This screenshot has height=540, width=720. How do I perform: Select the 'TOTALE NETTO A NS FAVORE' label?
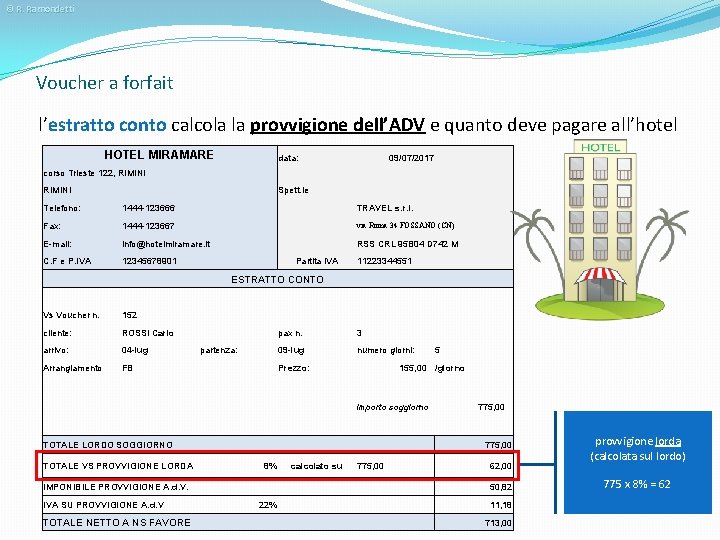click(117, 523)
